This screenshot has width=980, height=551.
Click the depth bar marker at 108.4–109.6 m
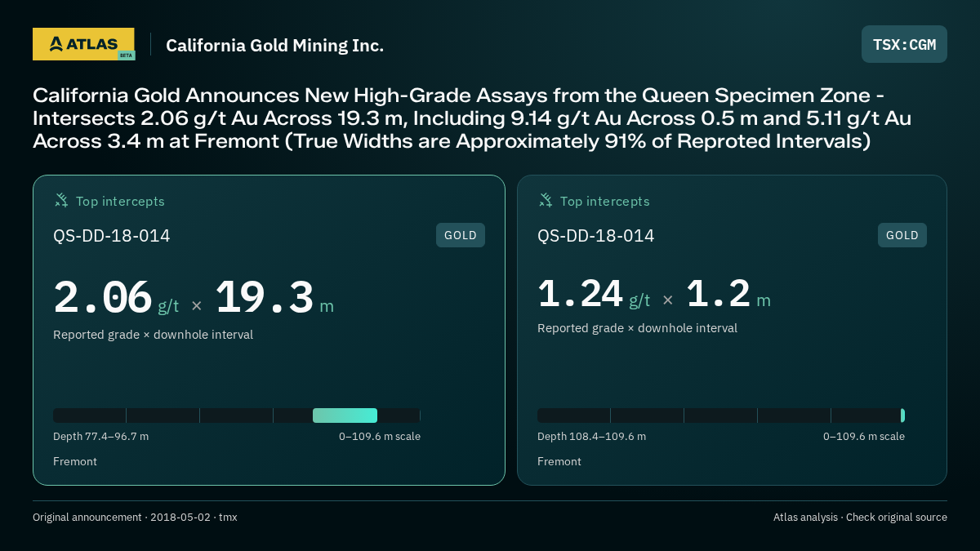pos(902,415)
